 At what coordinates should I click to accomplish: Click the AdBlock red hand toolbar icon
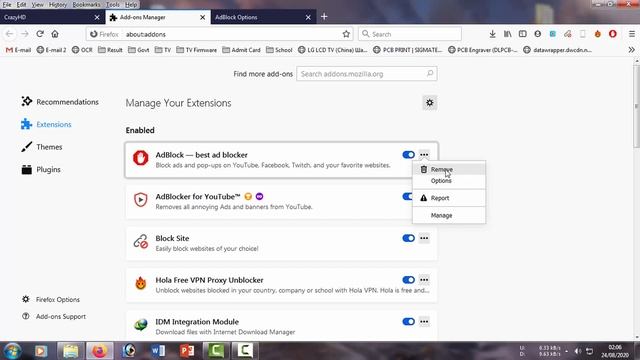613,34
